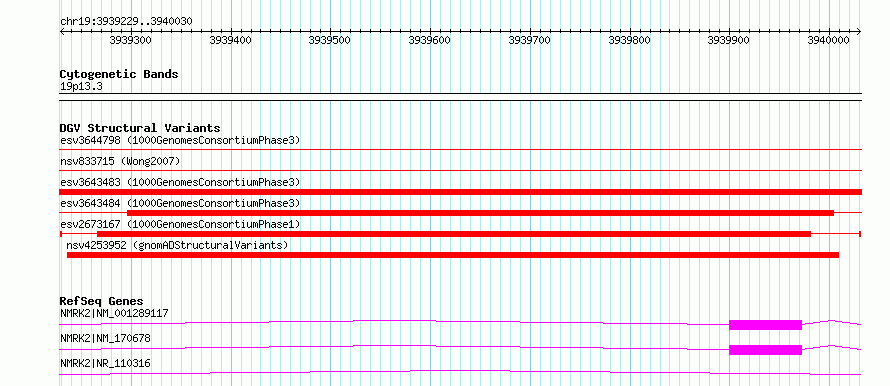The width and height of the screenshot is (890, 386).
Task: Open the NMRK2|NR_110316 transcript line
Action: coord(460,372)
